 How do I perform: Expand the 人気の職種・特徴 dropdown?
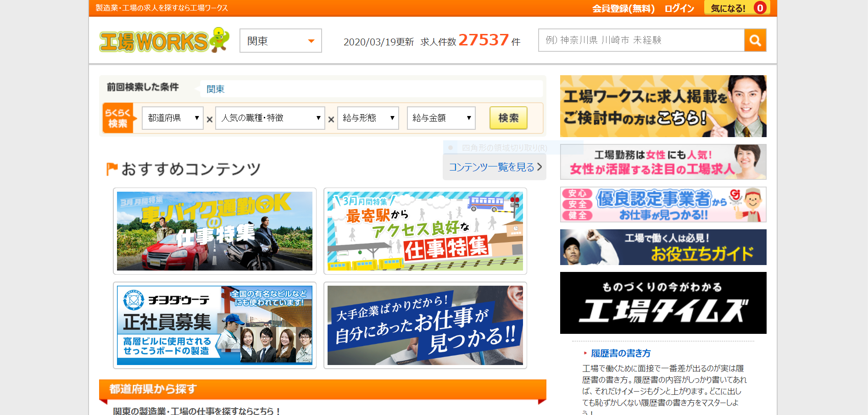click(270, 118)
